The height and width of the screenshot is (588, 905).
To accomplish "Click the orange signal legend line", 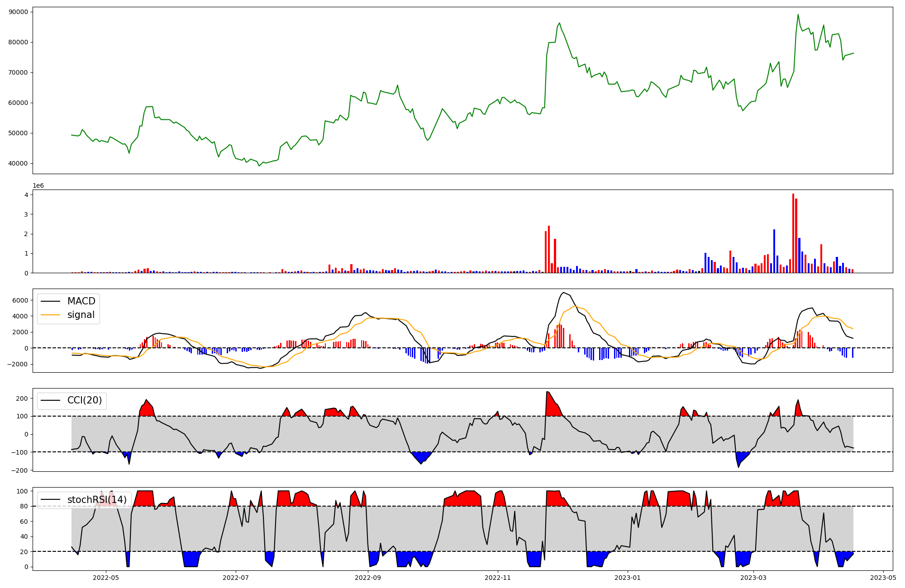I will [50, 315].
